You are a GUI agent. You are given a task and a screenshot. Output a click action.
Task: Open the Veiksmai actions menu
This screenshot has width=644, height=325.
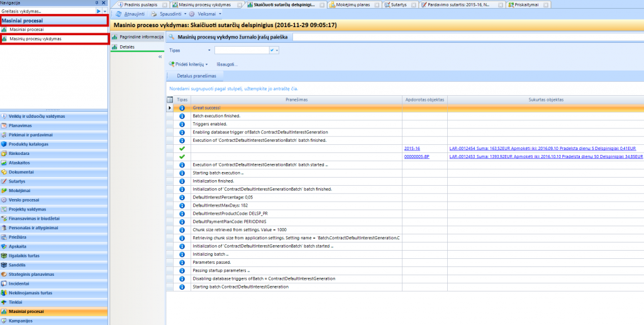[206, 14]
